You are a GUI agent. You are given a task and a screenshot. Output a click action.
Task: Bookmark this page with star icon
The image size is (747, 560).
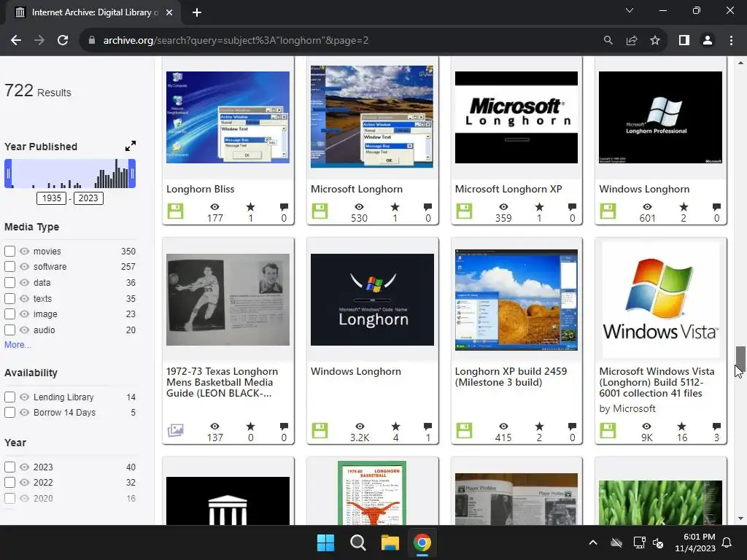click(x=655, y=41)
